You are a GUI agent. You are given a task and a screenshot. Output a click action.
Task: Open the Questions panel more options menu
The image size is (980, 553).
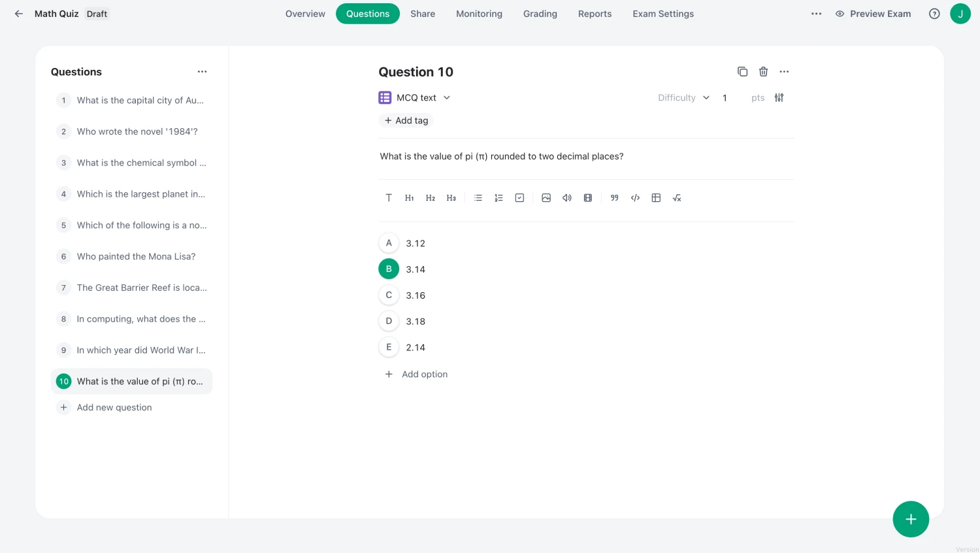pyautogui.click(x=202, y=72)
